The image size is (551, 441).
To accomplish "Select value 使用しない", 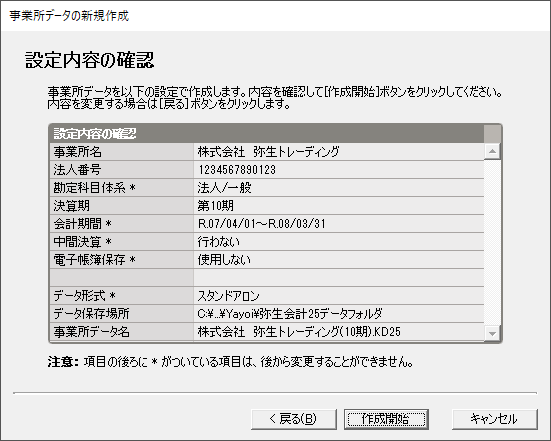I will pyautogui.click(x=224, y=260).
